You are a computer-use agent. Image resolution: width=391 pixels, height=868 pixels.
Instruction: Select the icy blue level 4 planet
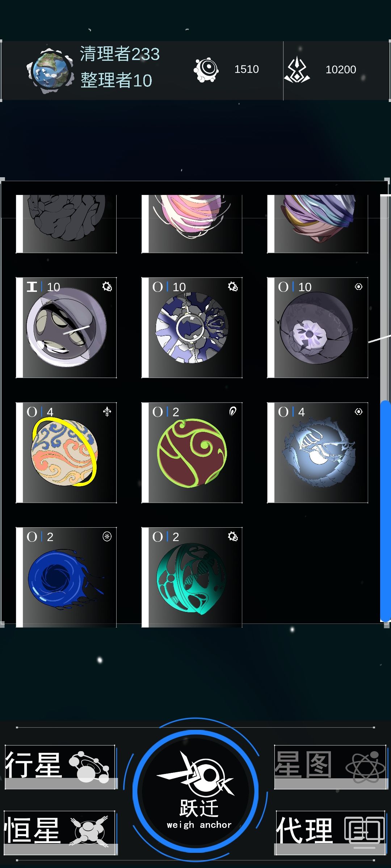point(318,453)
